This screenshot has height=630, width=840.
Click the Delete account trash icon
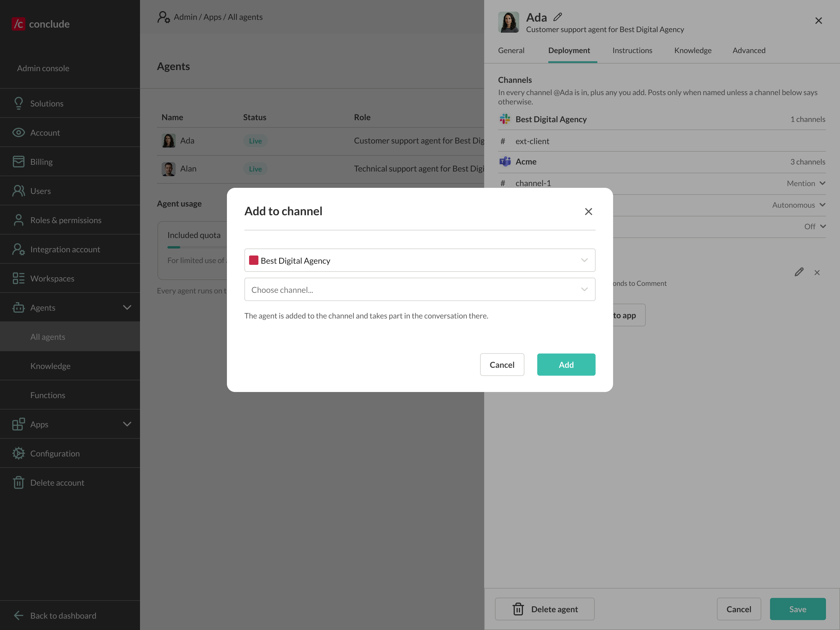click(18, 483)
